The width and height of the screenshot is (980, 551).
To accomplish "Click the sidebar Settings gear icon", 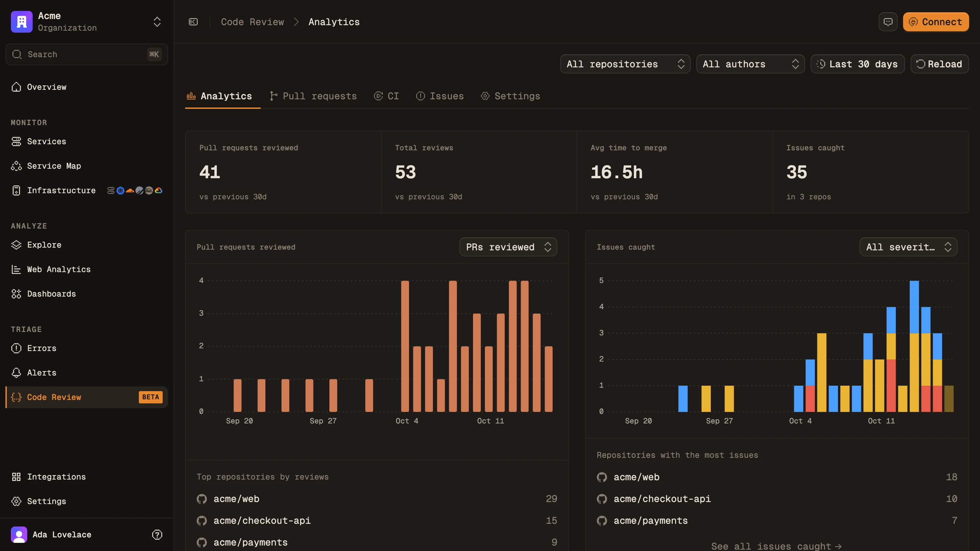I will (x=16, y=501).
